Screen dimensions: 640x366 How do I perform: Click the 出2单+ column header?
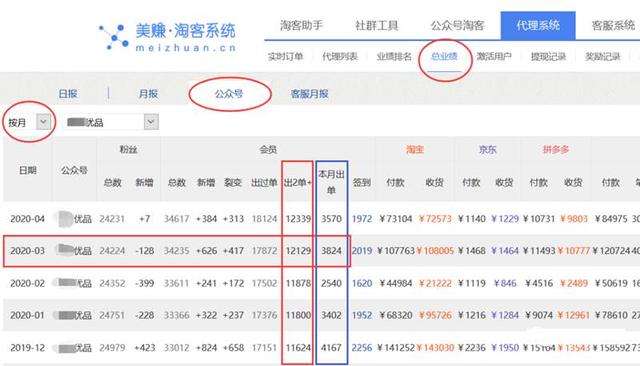(298, 182)
